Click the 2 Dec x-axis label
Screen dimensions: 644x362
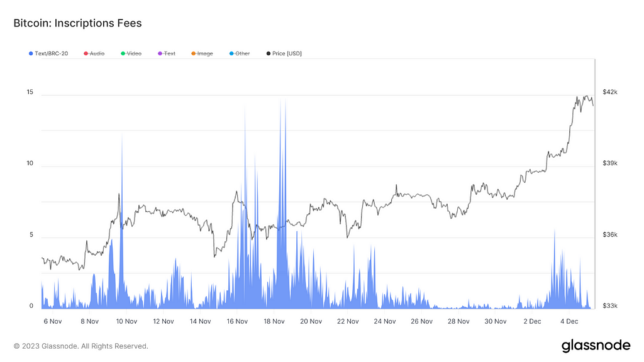[532, 321]
